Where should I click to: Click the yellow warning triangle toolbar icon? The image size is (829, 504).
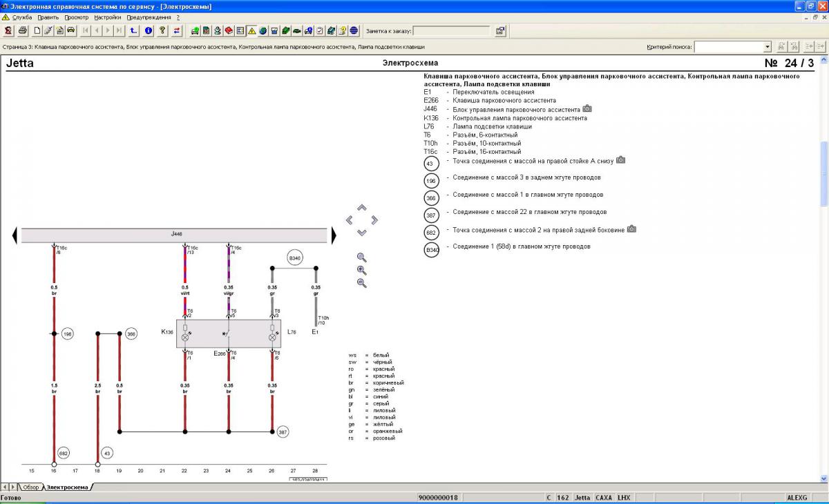coord(252,30)
